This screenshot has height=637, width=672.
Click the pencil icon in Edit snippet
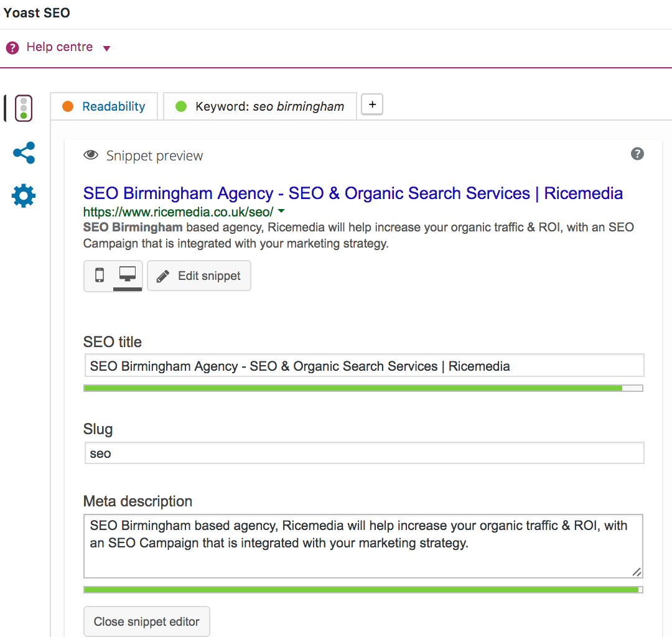click(163, 276)
